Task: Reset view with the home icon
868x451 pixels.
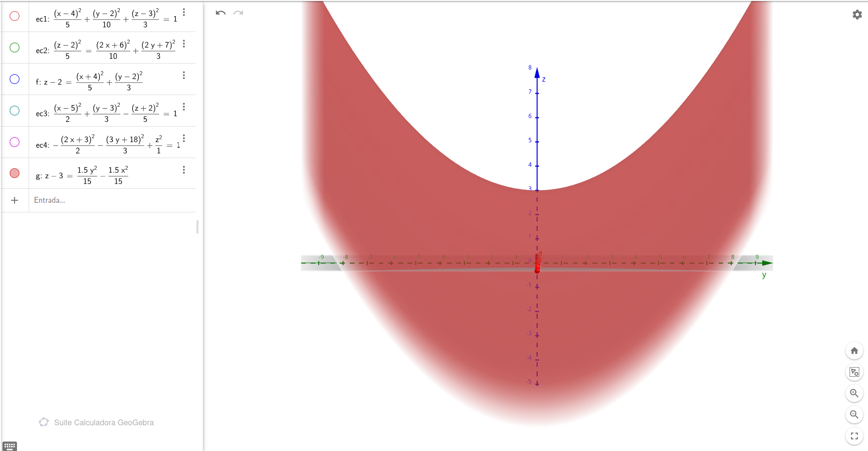Action: tap(854, 351)
